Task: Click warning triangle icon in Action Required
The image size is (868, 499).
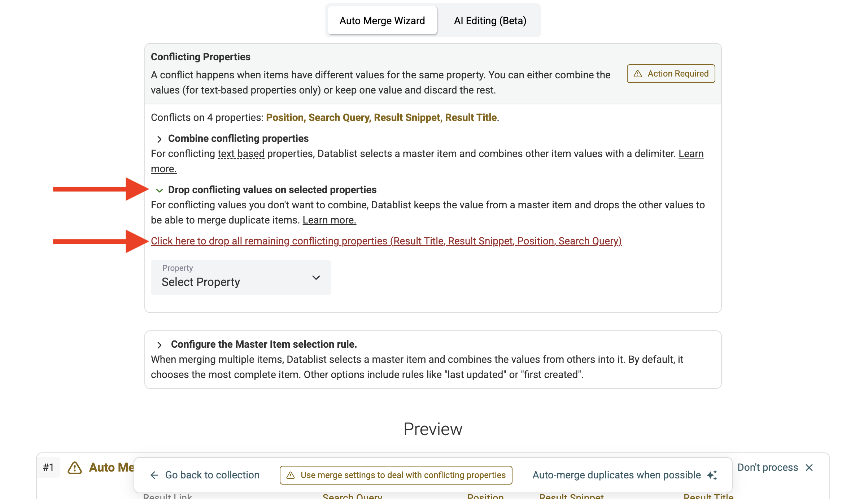Action: point(638,74)
